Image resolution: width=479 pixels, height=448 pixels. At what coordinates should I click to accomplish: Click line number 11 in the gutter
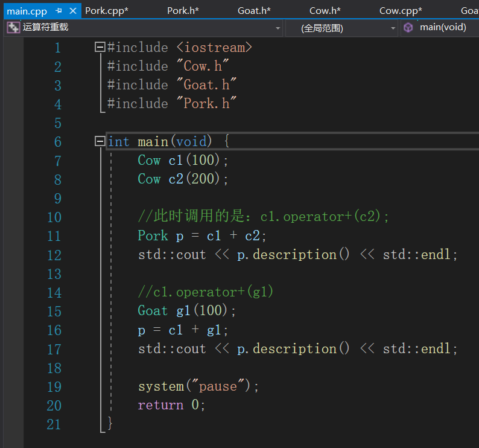tap(54, 236)
